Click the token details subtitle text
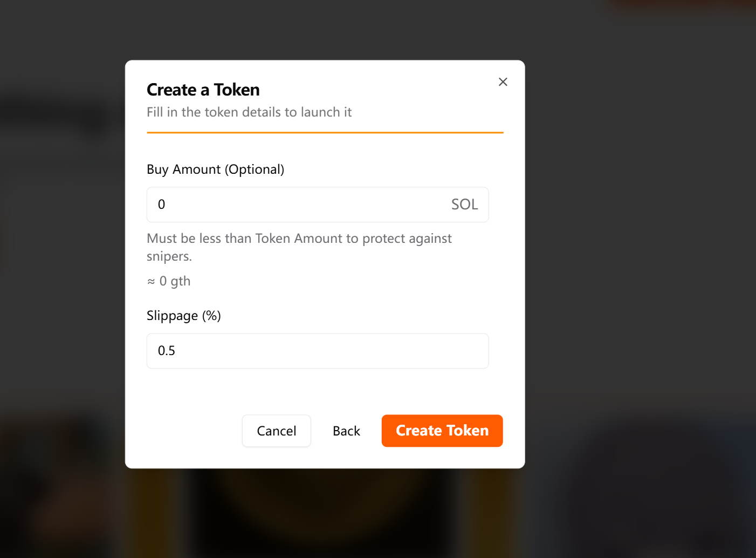Screen dimensions: 756x558 click(249, 112)
